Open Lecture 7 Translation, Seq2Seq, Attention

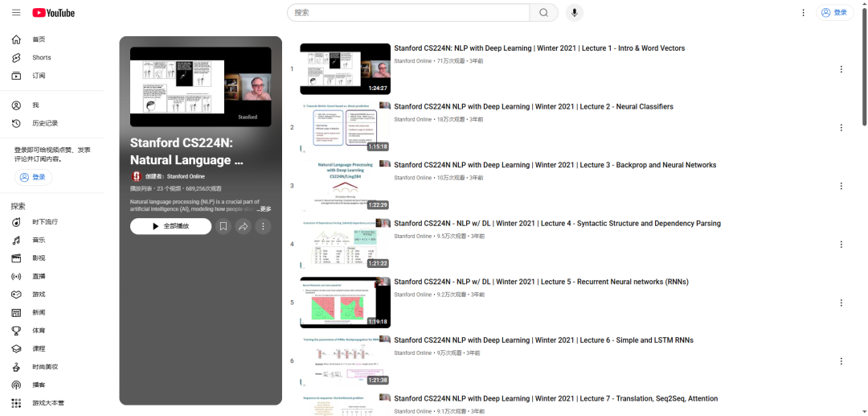[x=556, y=398]
